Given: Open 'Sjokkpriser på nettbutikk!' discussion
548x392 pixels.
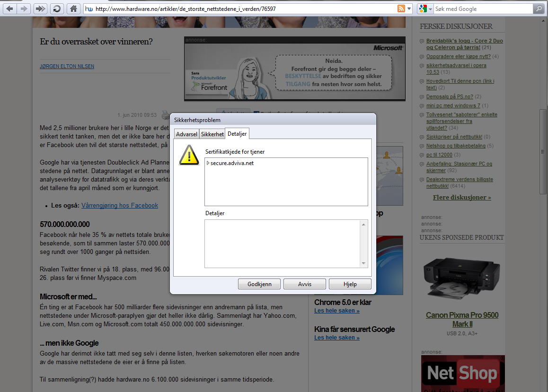Looking at the screenshot, I should pyautogui.click(x=454, y=137).
